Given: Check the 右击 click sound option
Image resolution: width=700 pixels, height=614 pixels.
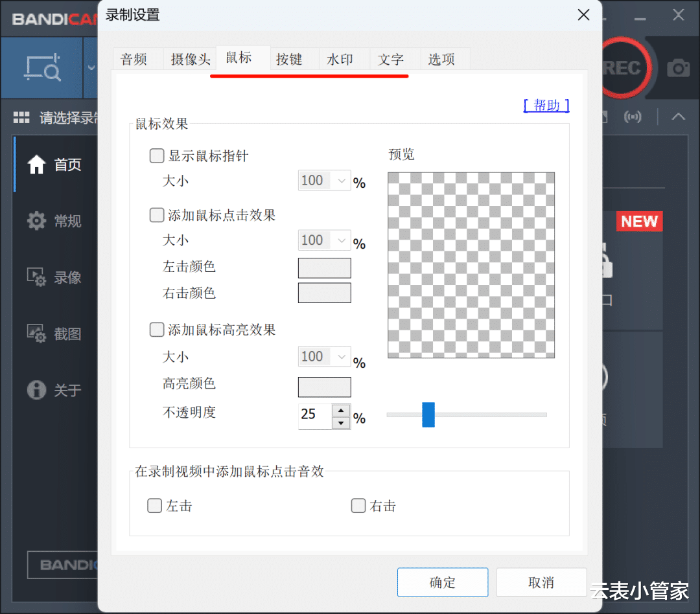Looking at the screenshot, I should click(358, 506).
